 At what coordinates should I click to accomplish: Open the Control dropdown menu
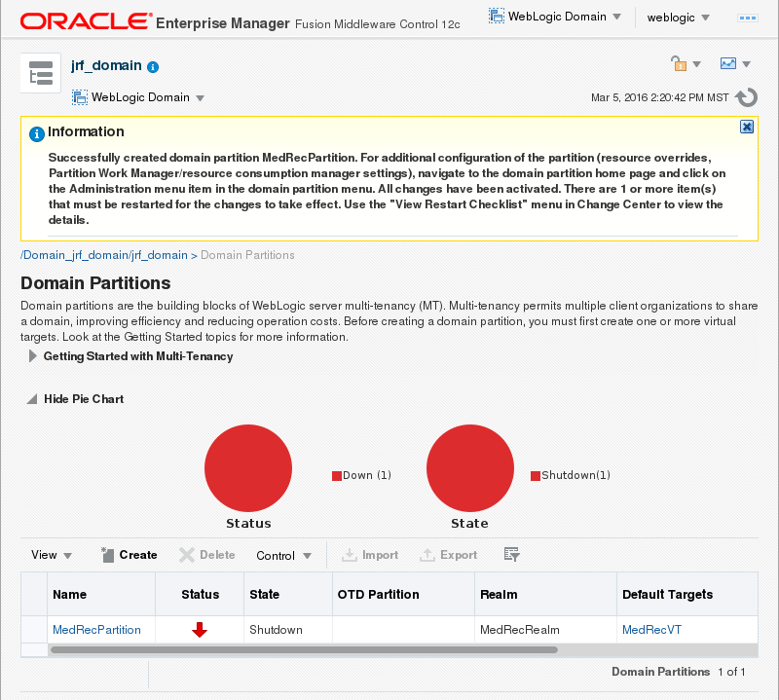[283, 556]
